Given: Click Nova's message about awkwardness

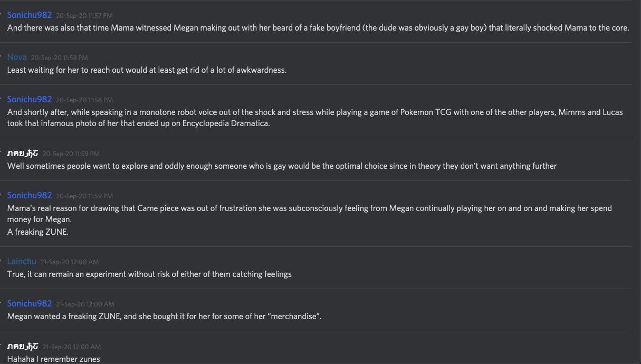Looking at the screenshot, I should click(x=147, y=70).
